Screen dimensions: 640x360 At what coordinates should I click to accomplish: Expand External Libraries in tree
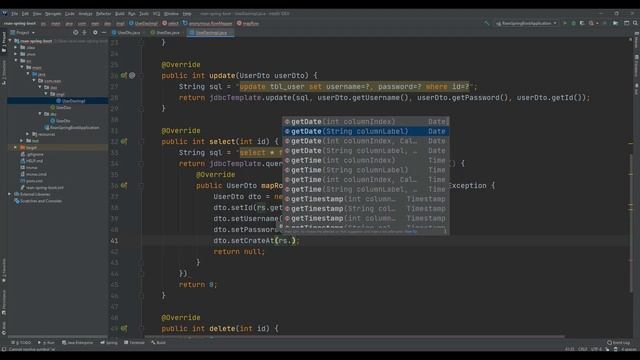(x=10, y=194)
